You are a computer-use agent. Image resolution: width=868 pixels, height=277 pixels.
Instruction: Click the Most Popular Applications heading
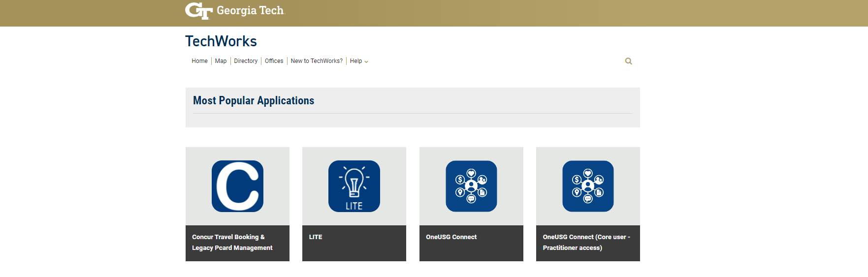coord(254,101)
